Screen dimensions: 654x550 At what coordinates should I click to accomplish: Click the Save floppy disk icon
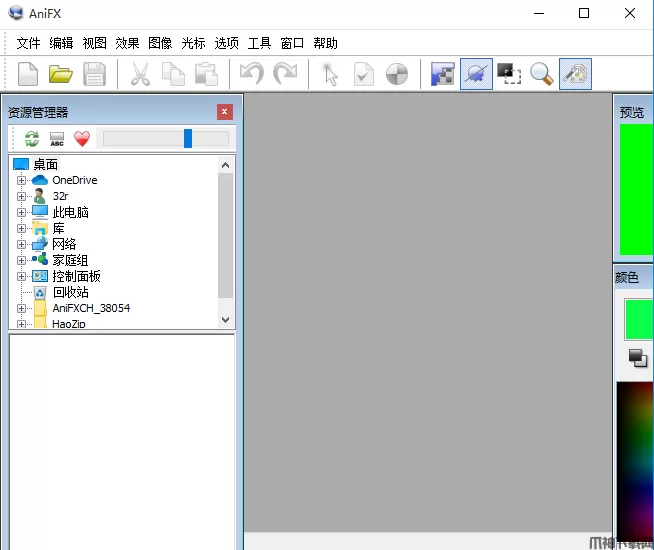[94, 74]
